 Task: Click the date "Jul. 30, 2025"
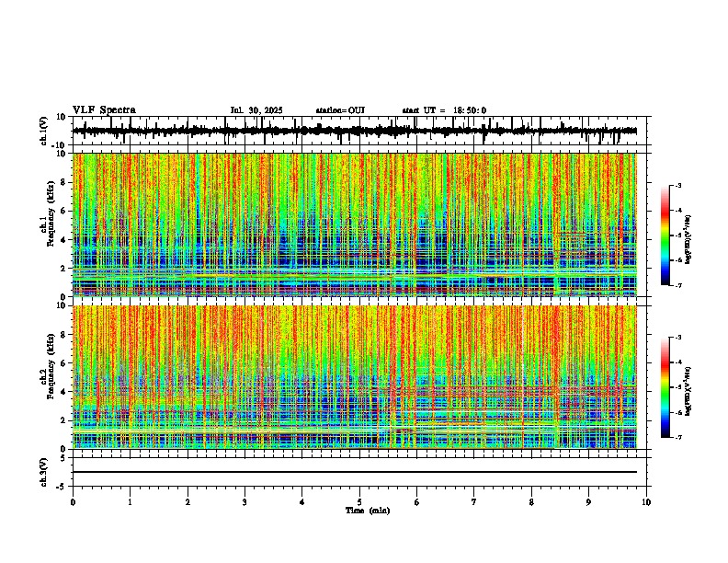[x=256, y=110]
